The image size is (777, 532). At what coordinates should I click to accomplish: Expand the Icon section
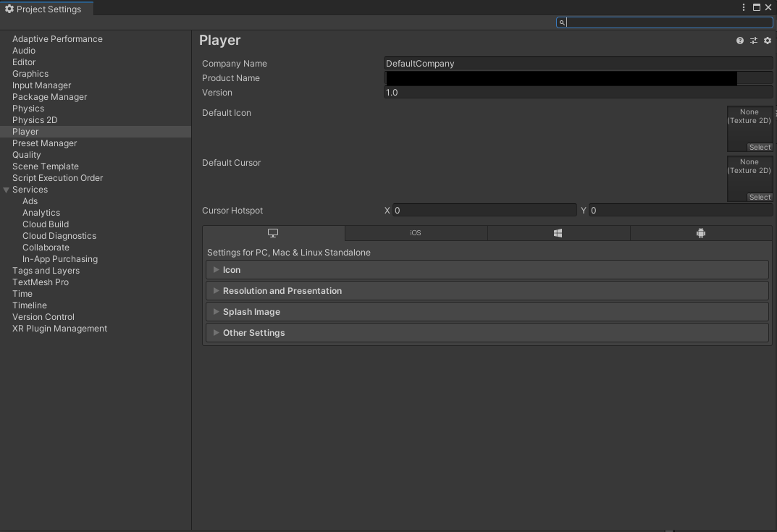click(216, 269)
